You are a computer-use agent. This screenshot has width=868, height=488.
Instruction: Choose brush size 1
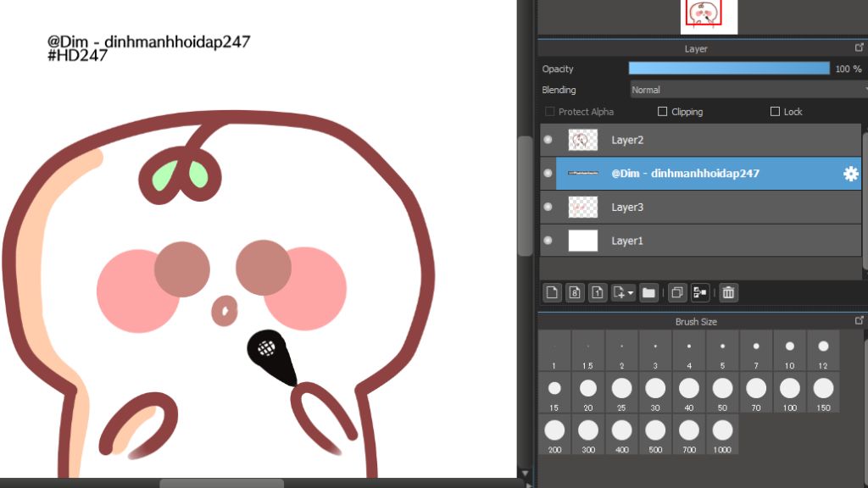coord(554,351)
